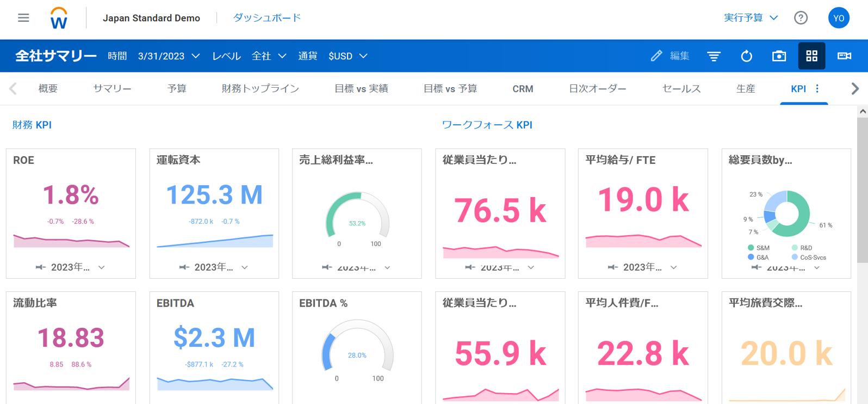The height and width of the screenshot is (404, 868).
Task: Click the S&M legend color swatch
Action: [x=751, y=248]
